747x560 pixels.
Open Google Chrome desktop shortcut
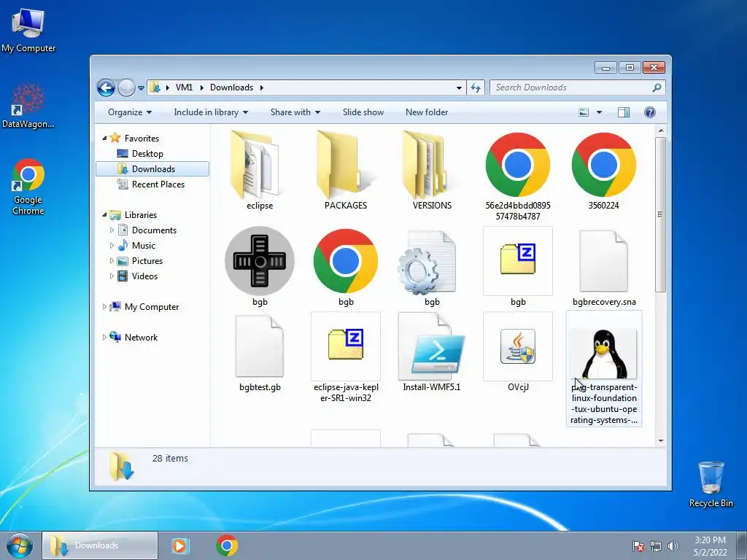coord(28,187)
